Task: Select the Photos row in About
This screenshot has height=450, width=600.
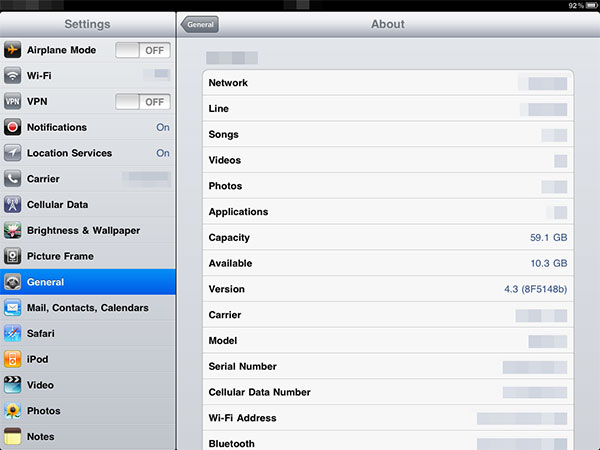Action: pyautogui.click(x=388, y=186)
